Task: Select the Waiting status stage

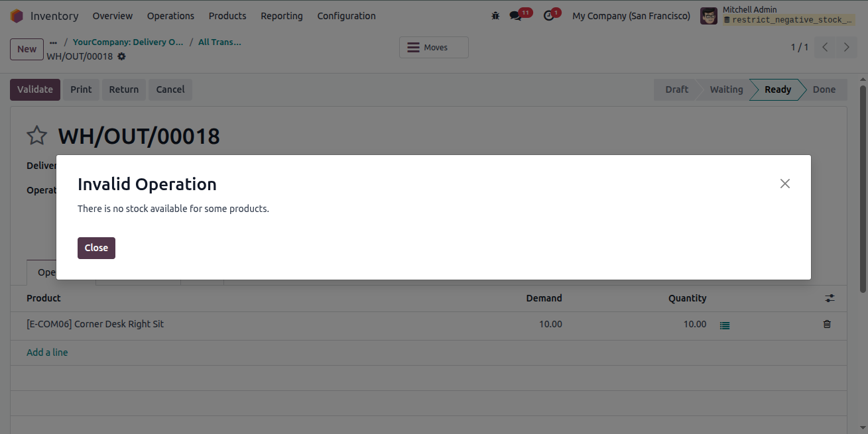Action: [726, 89]
